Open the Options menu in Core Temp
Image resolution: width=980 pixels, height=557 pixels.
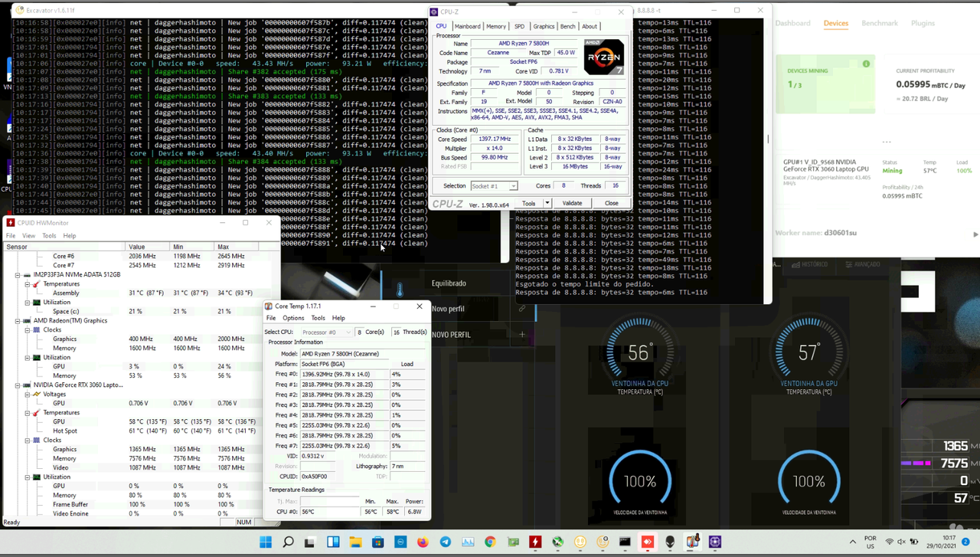pos(293,318)
